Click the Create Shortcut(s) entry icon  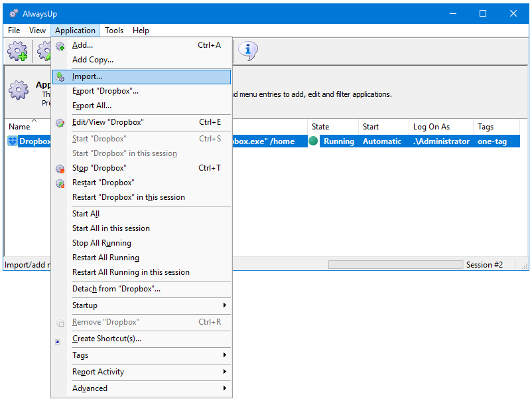58,342
